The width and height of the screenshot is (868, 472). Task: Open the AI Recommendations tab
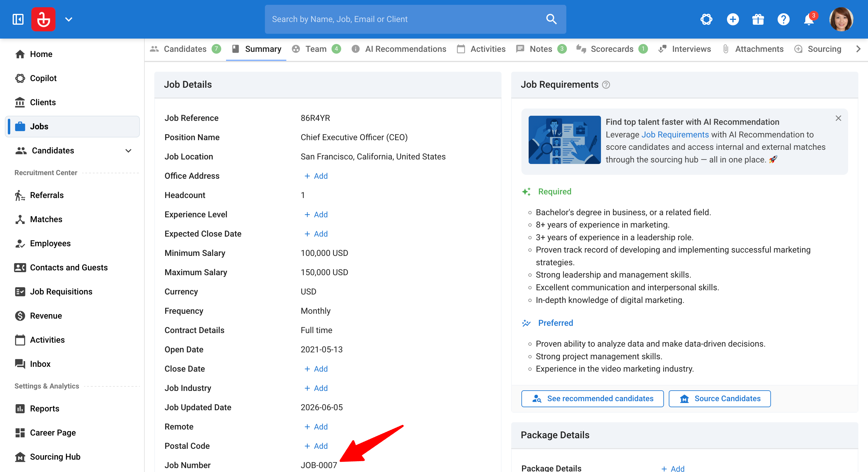[399, 49]
